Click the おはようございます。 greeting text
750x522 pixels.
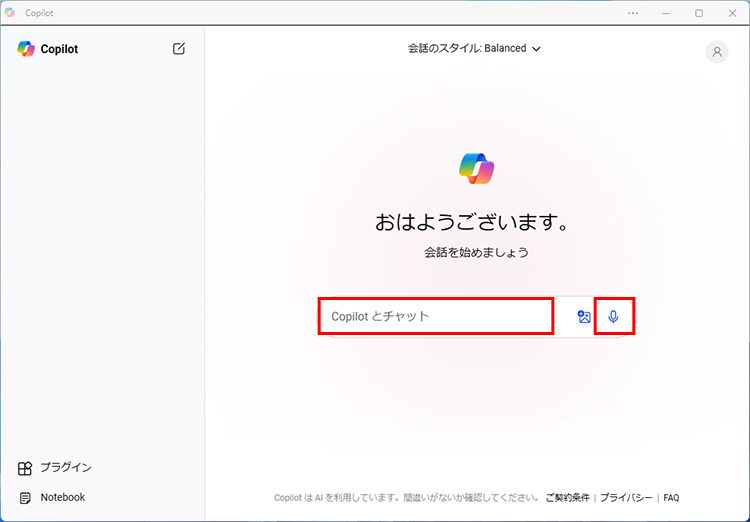click(472, 222)
